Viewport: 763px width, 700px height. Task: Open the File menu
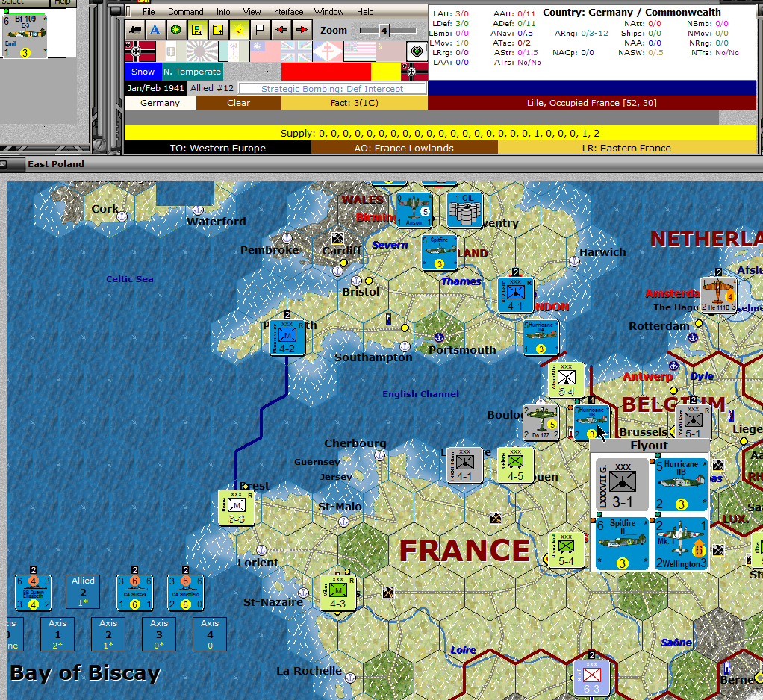[149, 12]
